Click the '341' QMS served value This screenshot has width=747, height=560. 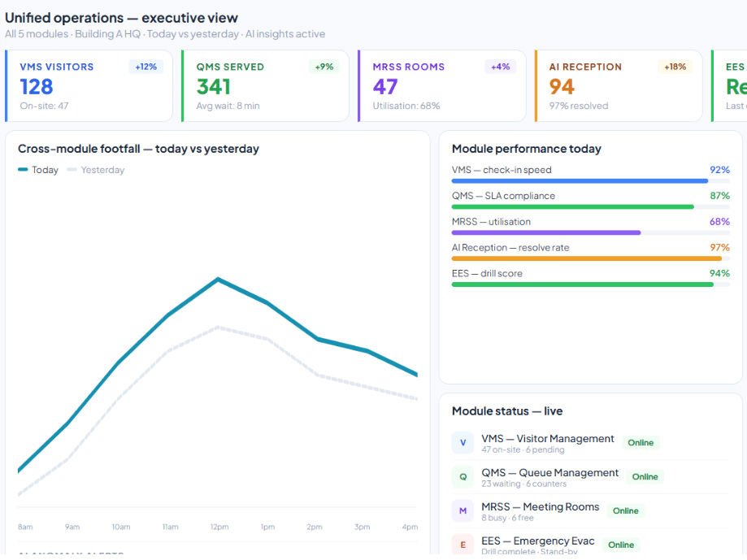pyautogui.click(x=214, y=87)
